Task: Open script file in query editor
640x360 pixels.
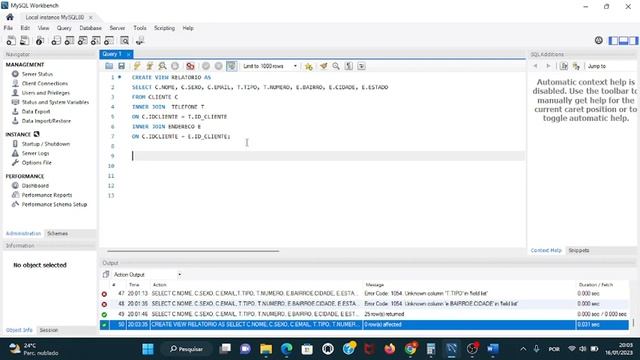Action: pyautogui.click(x=109, y=66)
